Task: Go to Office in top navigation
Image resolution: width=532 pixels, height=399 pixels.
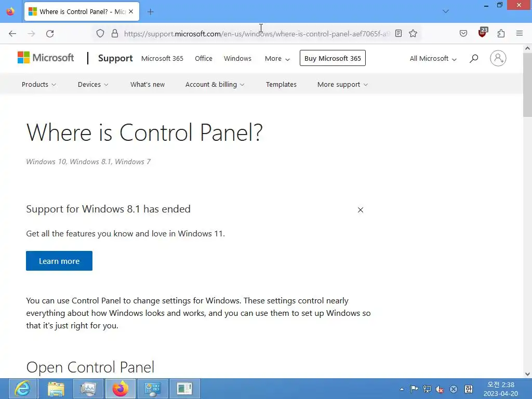Action: (204, 58)
